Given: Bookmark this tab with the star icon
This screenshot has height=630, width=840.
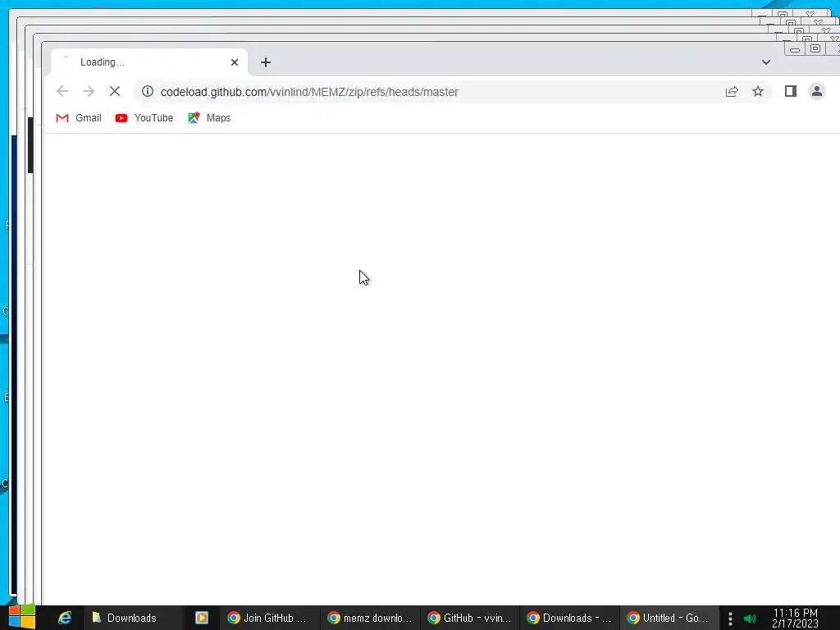Looking at the screenshot, I should tap(757, 91).
